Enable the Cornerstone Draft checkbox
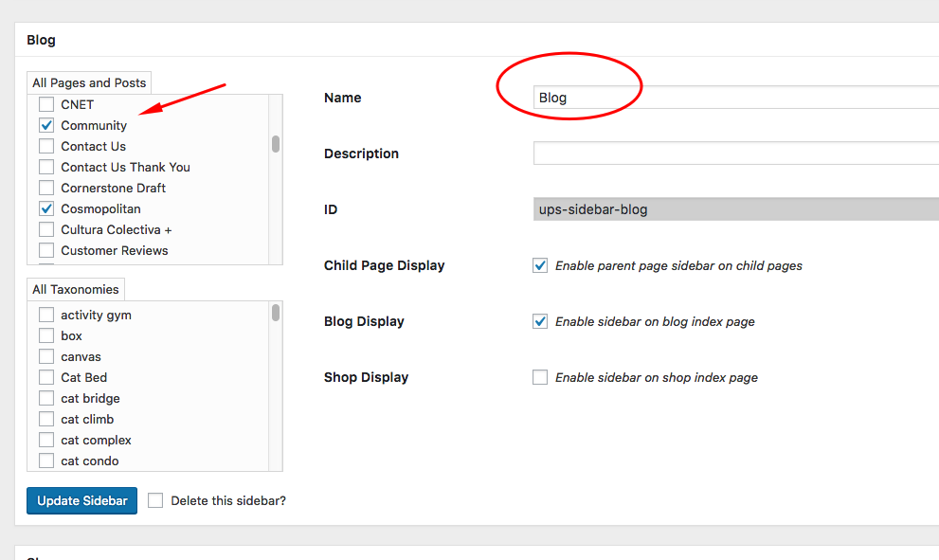 tap(46, 188)
